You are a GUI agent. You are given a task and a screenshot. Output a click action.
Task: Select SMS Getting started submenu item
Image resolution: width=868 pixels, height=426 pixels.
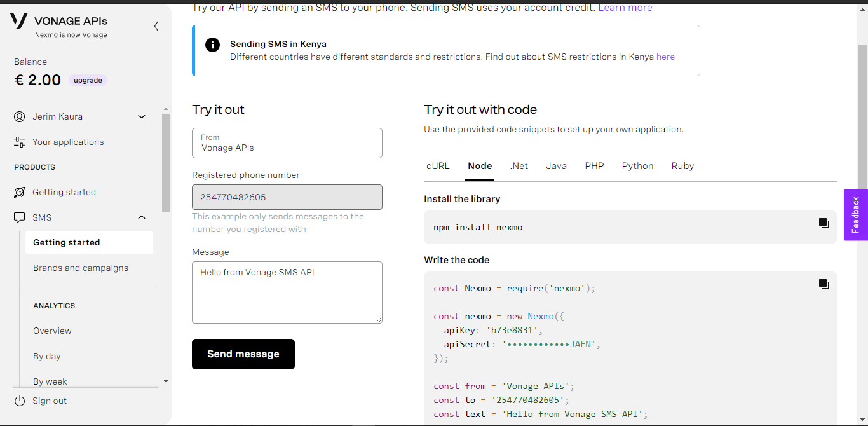[x=89, y=242]
